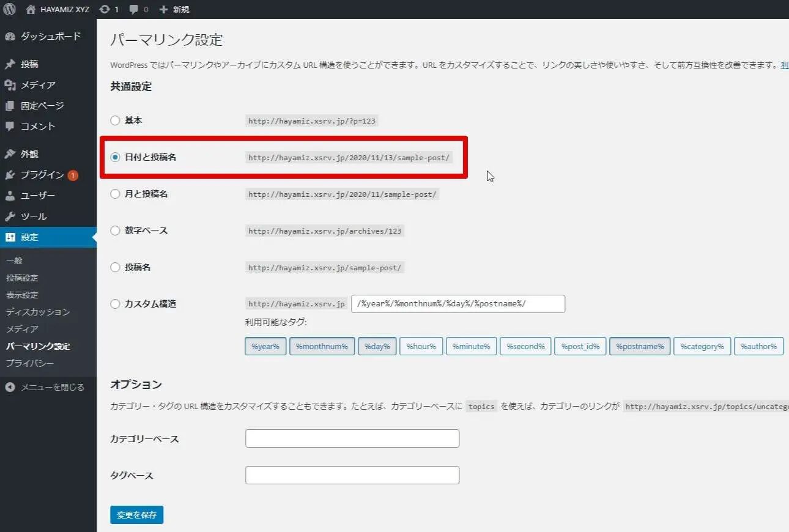The image size is (789, 532).
Task: Select the 月と投稿名 radio option
Action: click(x=115, y=194)
